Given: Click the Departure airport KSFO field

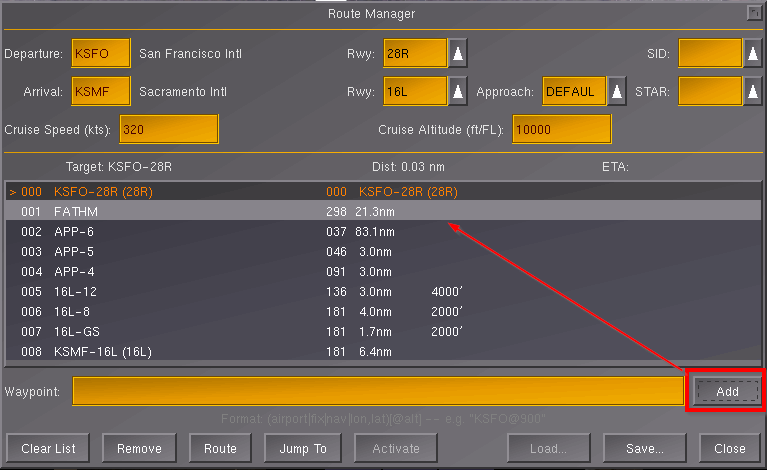Looking at the screenshot, I should point(101,54).
